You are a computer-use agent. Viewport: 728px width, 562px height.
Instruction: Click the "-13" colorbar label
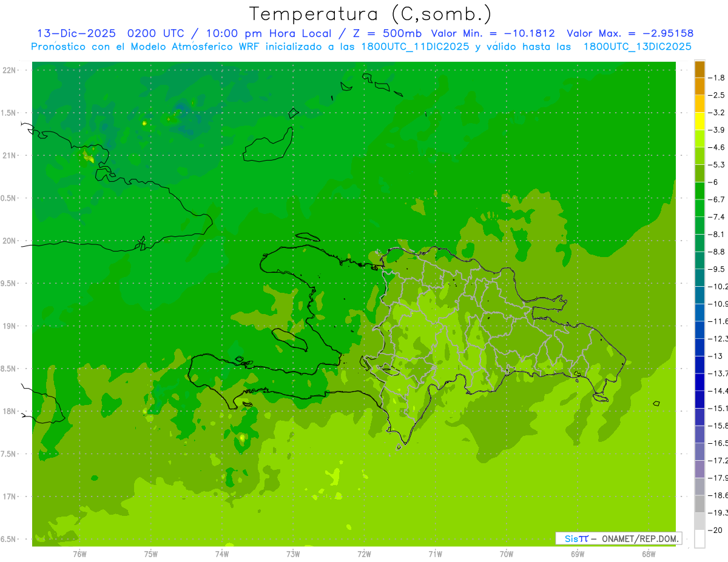click(x=715, y=356)
